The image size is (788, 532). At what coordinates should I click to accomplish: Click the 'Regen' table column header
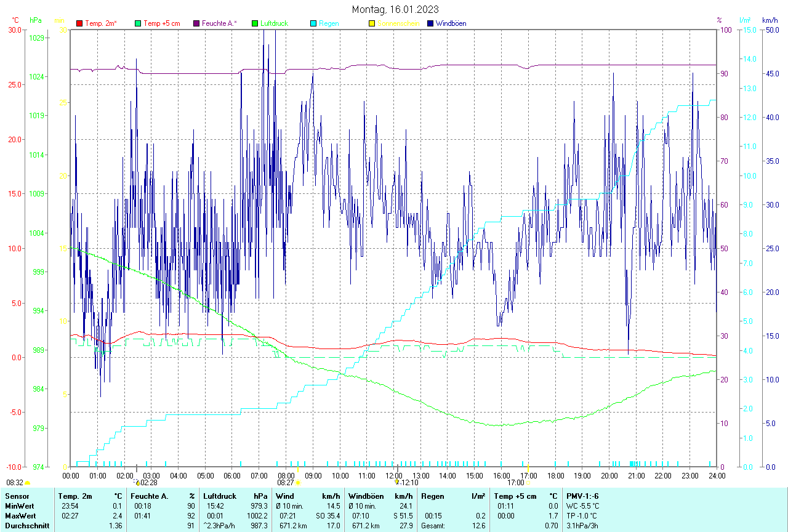pos(433,496)
